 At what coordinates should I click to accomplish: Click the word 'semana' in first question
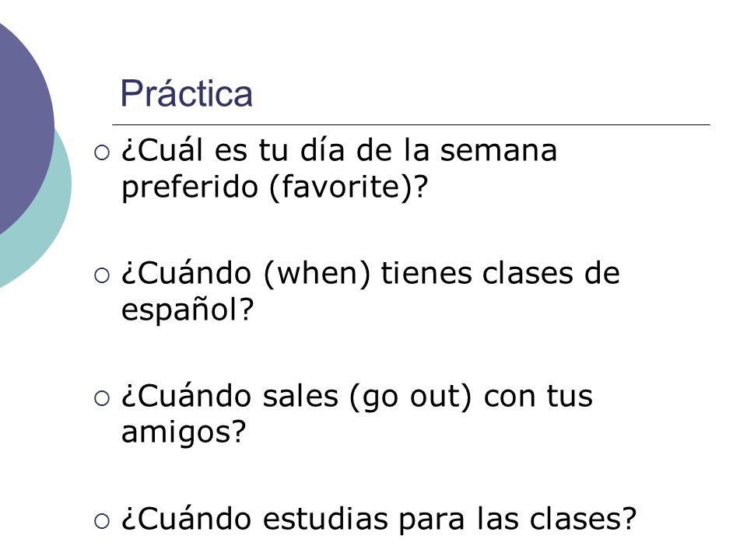pyautogui.click(x=498, y=152)
